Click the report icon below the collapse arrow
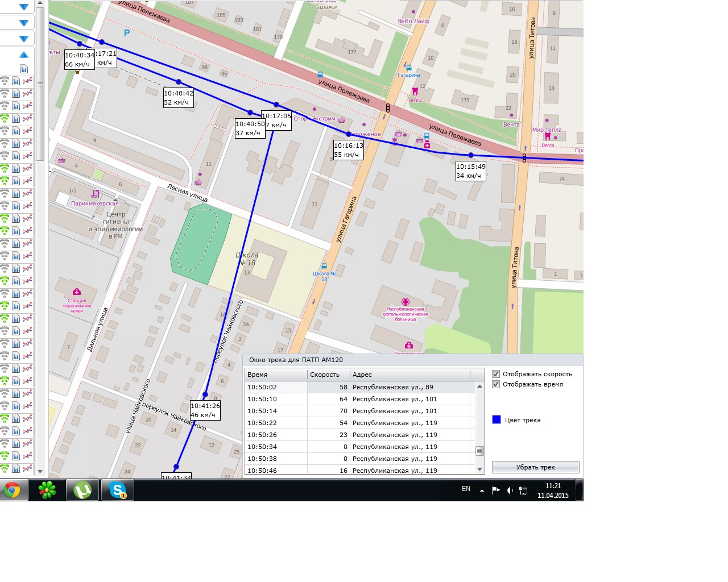This screenshot has height=582, width=728. (24, 69)
